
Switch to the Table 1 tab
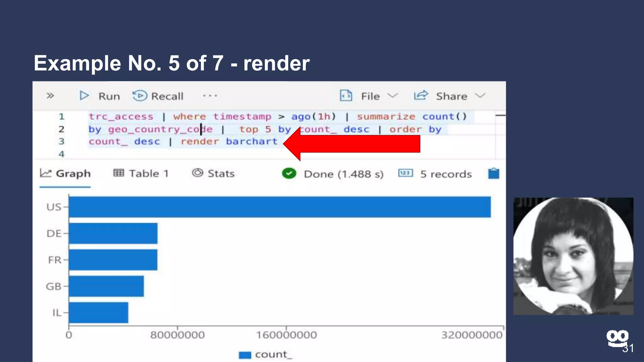pyautogui.click(x=141, y=173)
